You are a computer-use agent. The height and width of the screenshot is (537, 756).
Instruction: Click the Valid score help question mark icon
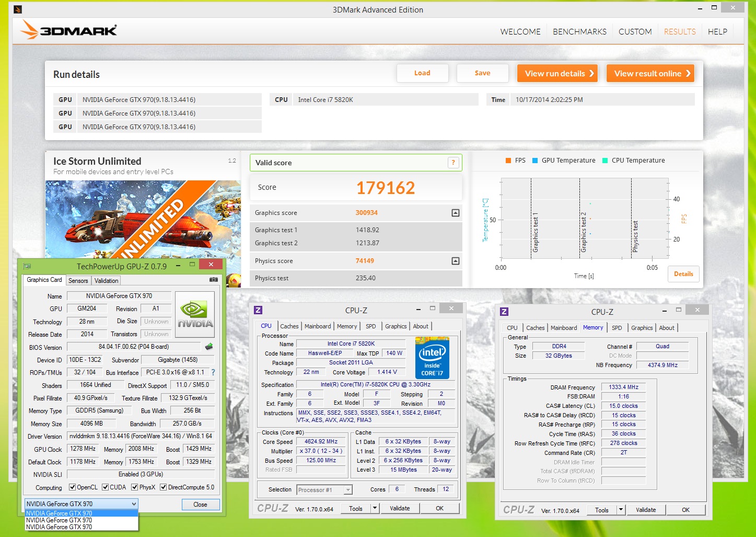pyautogui.click(x=453, y=163)
